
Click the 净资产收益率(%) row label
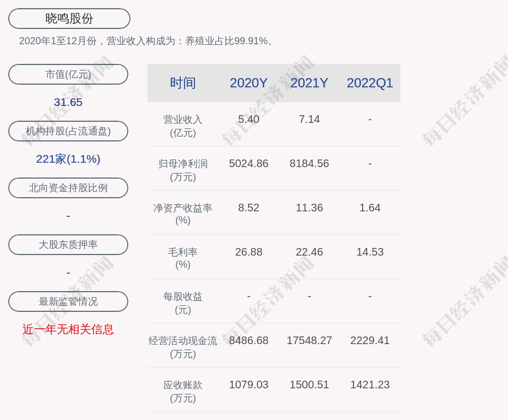[183, 214]
